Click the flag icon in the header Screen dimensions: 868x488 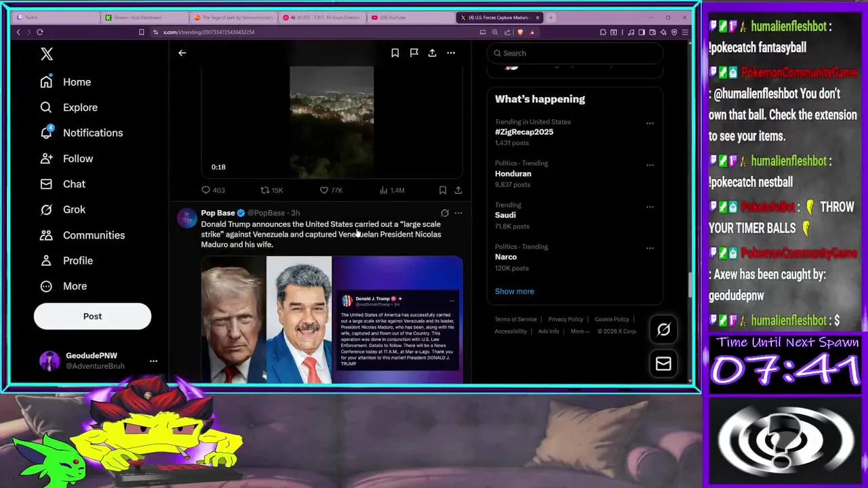[414, 53]
